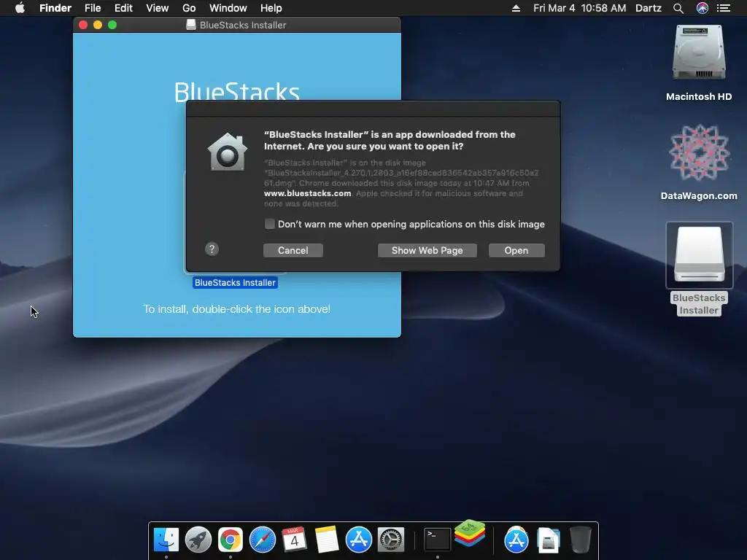Open Notes from the Dock
Image resolution: width=747 pixels, height=560 pixels.
327,540
